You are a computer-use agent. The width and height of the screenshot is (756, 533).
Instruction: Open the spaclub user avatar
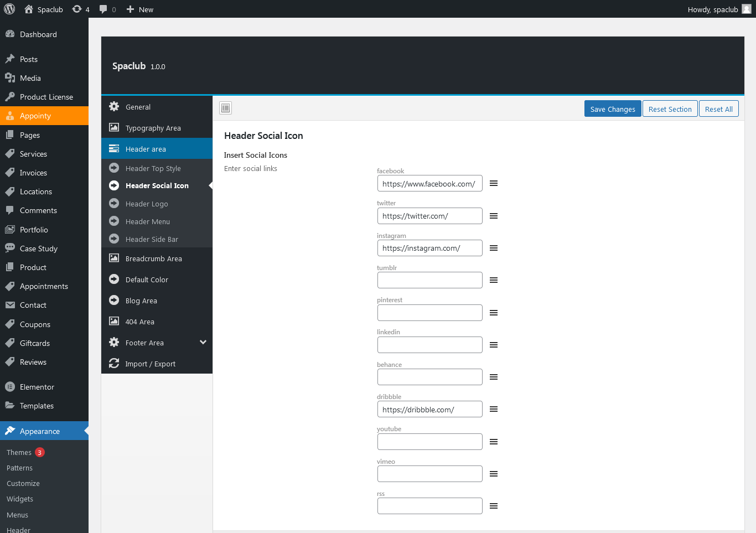tap(747, 9)
